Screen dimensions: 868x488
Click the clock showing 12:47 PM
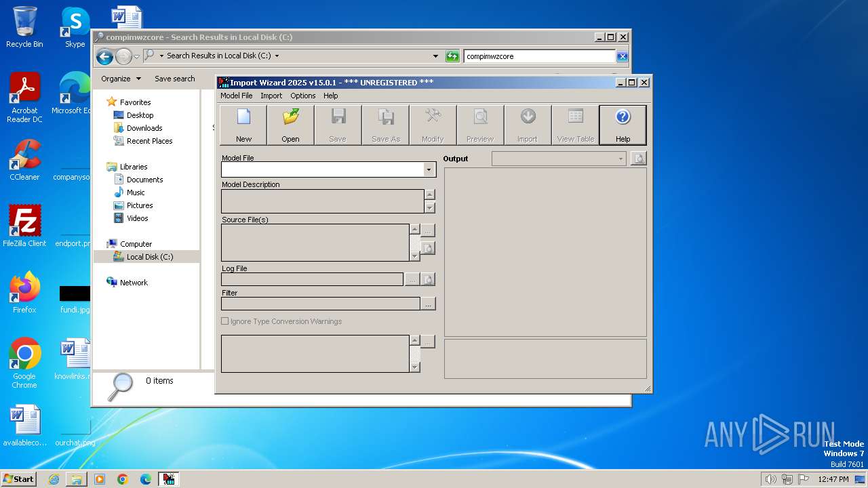click(x=833, y=479)
